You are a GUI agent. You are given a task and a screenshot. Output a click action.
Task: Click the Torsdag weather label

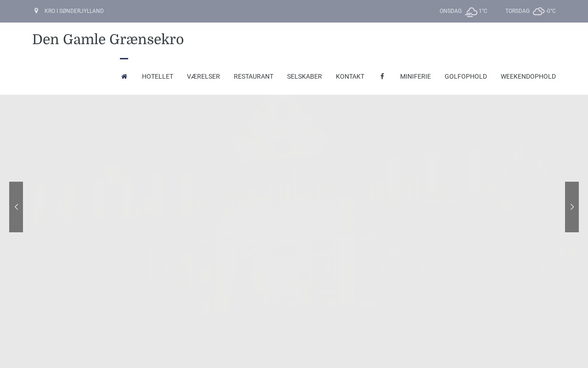coord(517,11)
